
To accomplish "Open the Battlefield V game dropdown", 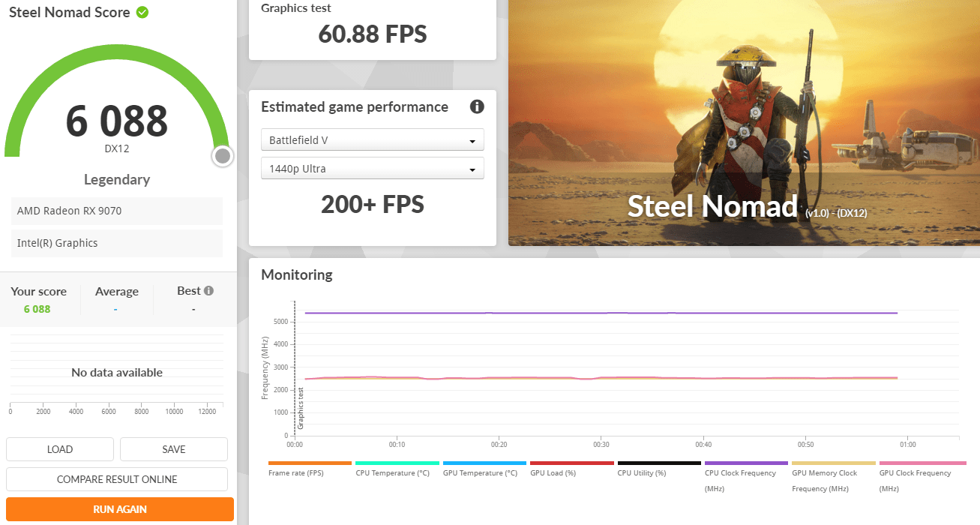I will coord(373,140).
